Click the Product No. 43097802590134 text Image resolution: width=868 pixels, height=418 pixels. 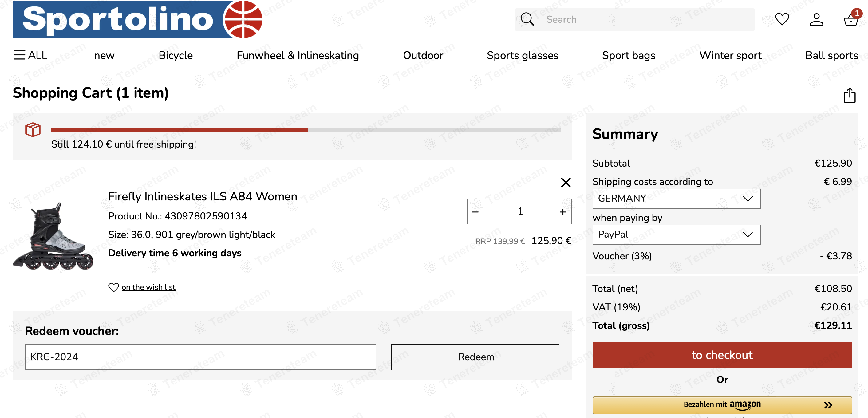pos(178,216)
